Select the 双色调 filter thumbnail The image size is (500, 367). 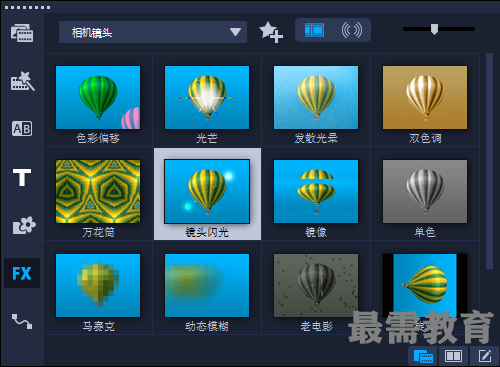(x=425, y=97)
